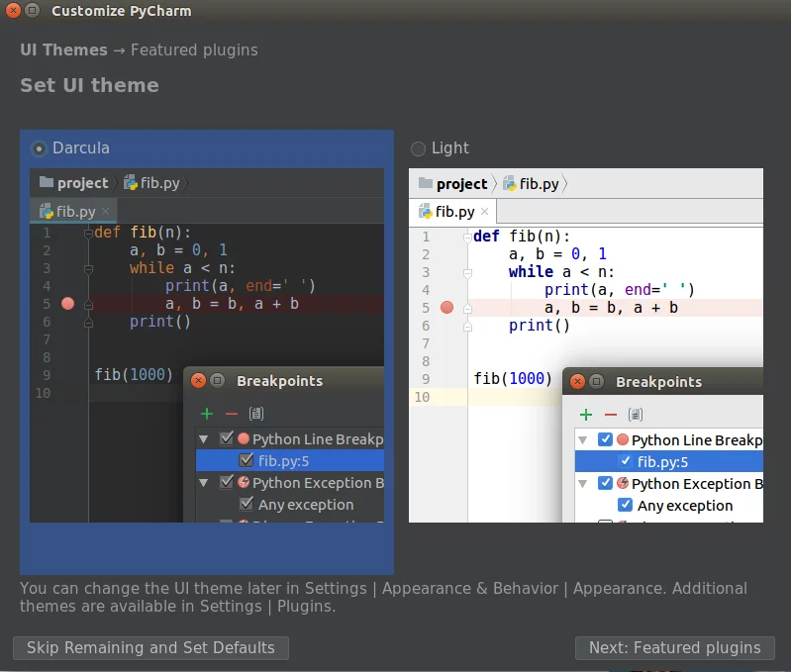Close the Breakpoints dialog in Darcula preview

coord(198,381)
